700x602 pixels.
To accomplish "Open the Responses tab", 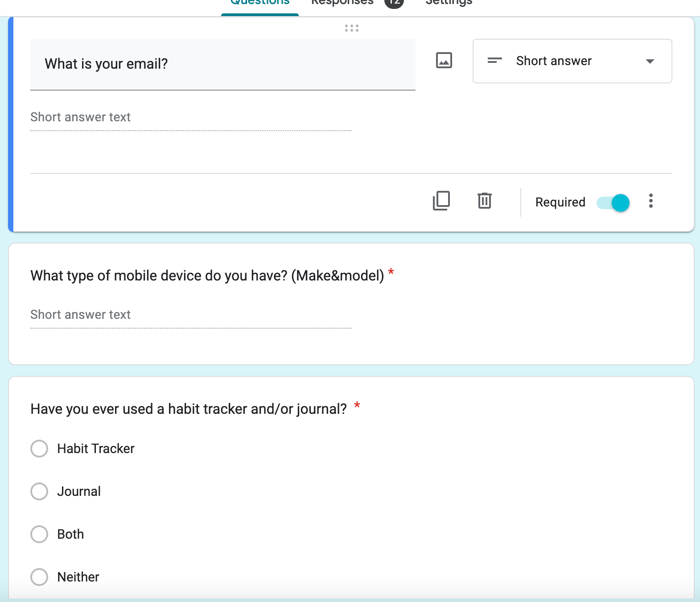I will tap(342, 4).
